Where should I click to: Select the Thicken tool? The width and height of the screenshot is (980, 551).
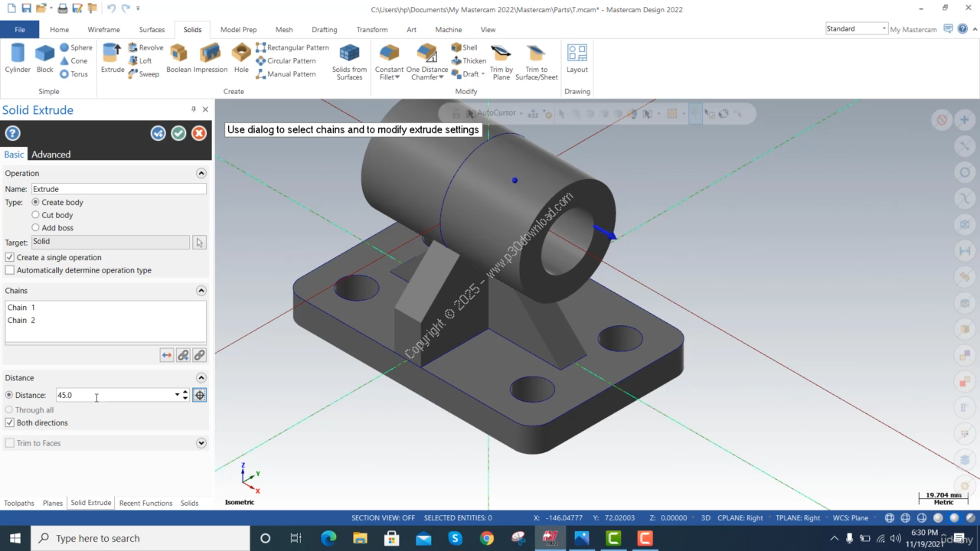tap(469, 61)
